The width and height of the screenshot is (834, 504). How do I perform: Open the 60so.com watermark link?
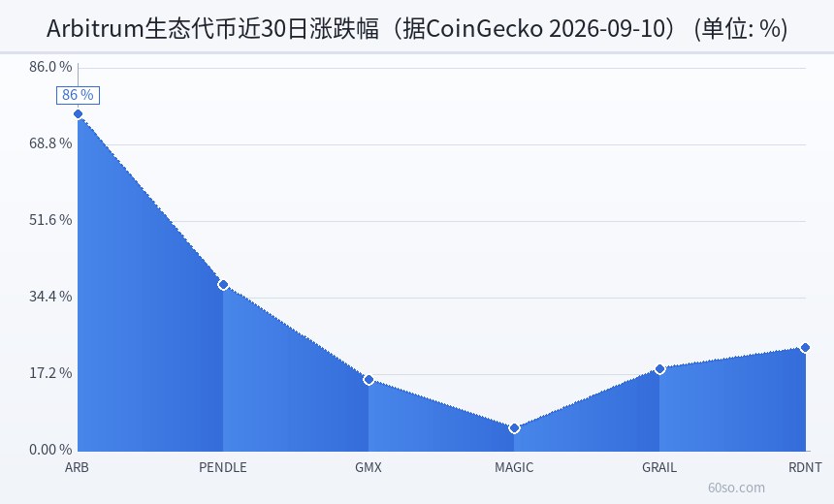(736, 488)
